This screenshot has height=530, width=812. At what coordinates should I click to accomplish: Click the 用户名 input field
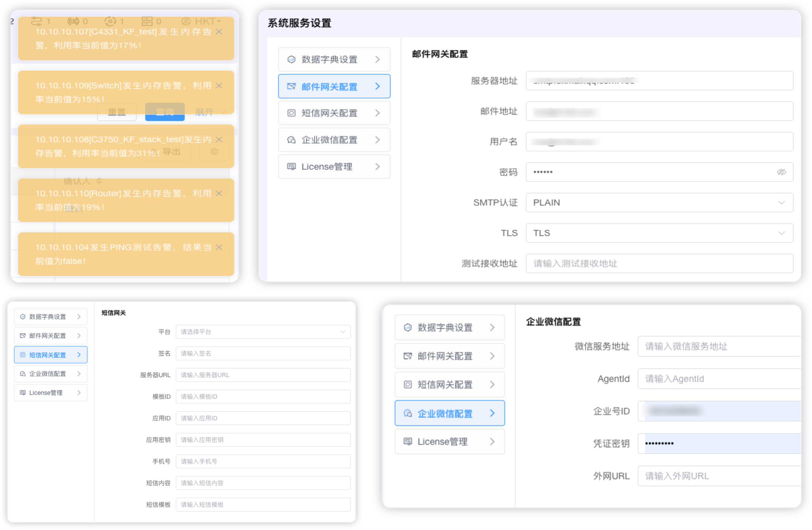click(x=660, y=142)
